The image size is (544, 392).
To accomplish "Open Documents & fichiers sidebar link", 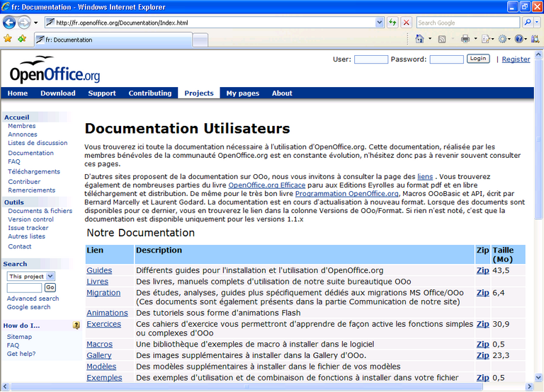I will (x=40, y=211).
